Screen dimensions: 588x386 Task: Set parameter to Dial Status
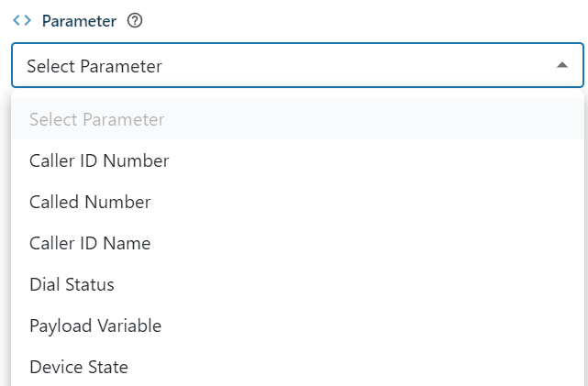pyautogui.click(x=72, y=284)
